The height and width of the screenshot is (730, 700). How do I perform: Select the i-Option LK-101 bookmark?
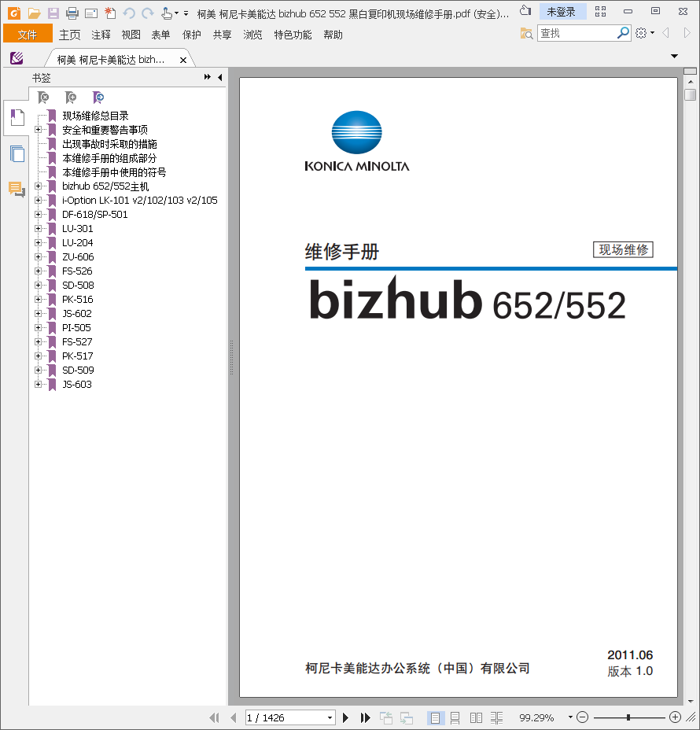coord(140,200)
